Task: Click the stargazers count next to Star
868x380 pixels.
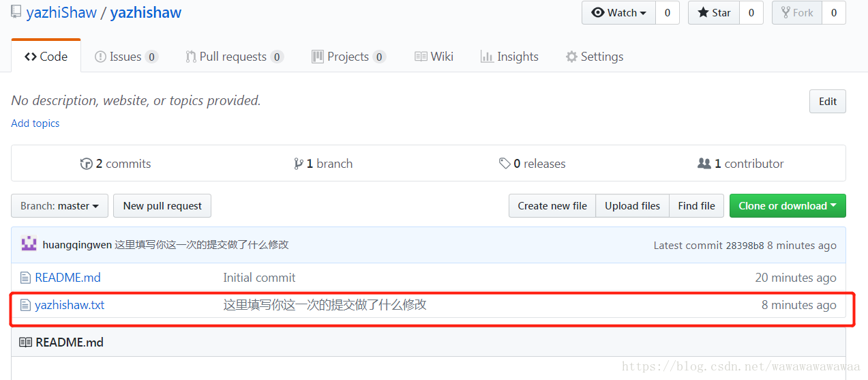Action: pos(751,13)
